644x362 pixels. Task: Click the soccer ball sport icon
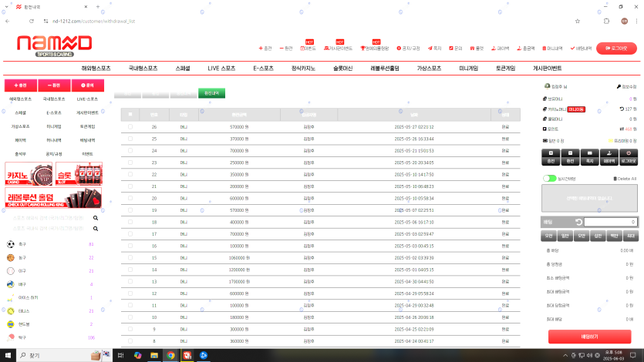click(x=11, y=244)
